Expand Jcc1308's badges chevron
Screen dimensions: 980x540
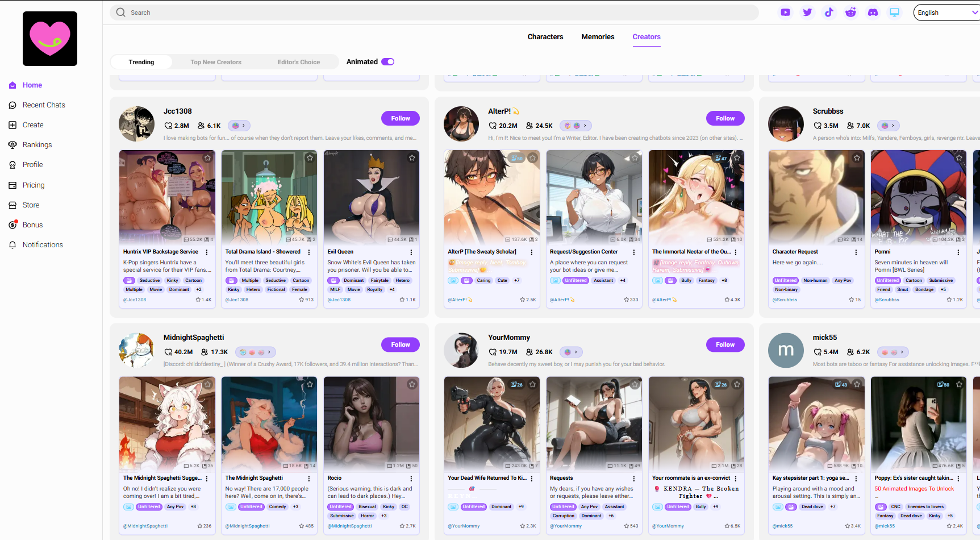tap(244, 126)
